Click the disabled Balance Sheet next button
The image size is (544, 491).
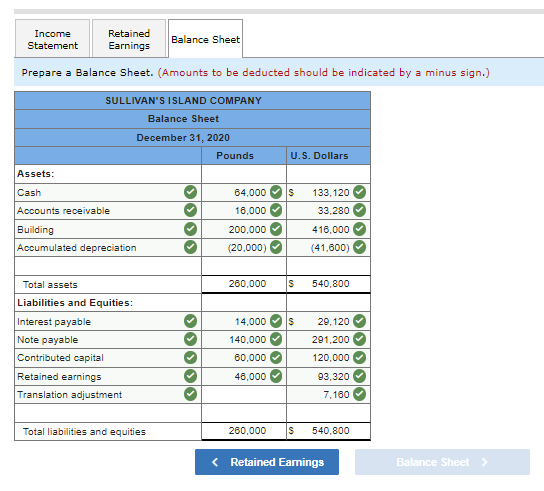pyautogui.click(x=442, y=462)
